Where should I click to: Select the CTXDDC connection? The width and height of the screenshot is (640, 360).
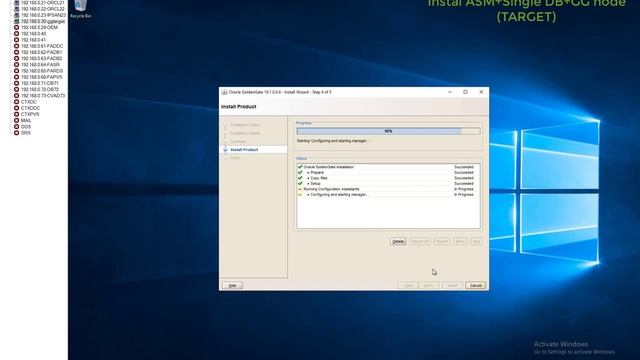[30, 108]
